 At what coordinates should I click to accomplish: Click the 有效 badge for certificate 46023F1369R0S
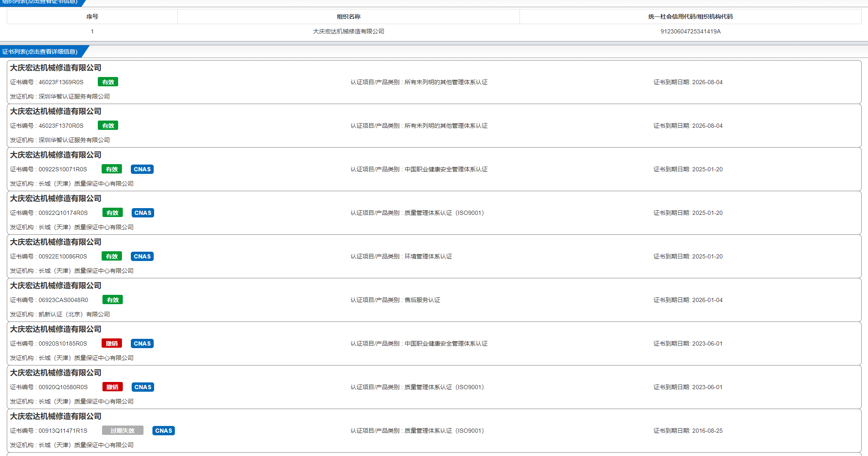108,82
